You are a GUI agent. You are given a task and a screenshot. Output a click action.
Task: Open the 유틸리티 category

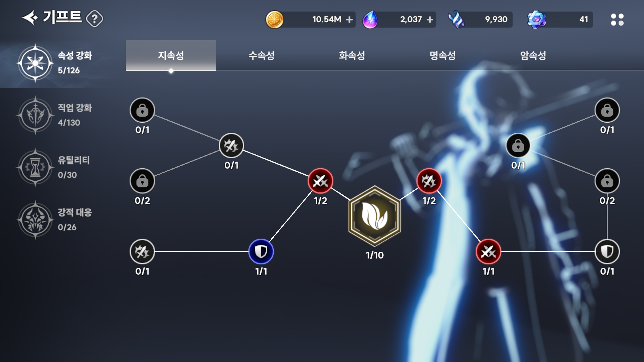pos(55,167)
